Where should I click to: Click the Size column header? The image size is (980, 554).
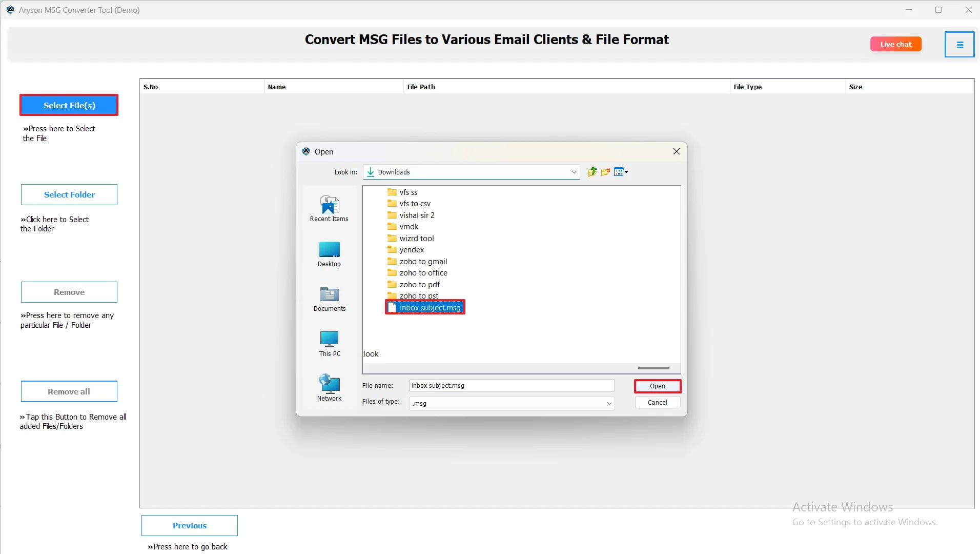pyautogui.click(x=910, y=87)
